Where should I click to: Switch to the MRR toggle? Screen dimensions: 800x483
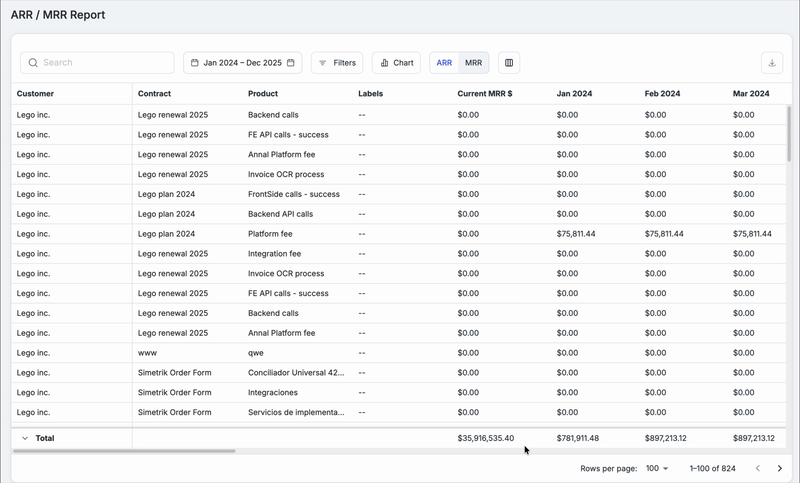473,63
